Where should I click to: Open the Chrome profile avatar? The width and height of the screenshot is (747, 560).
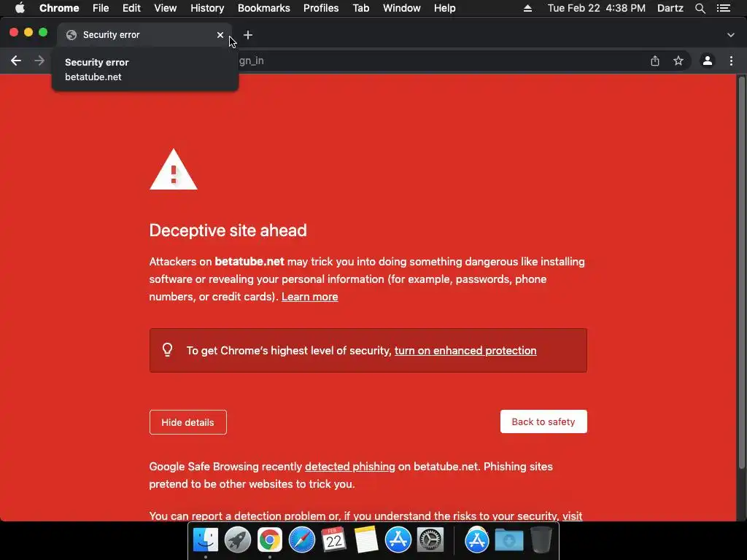[708, 61]
